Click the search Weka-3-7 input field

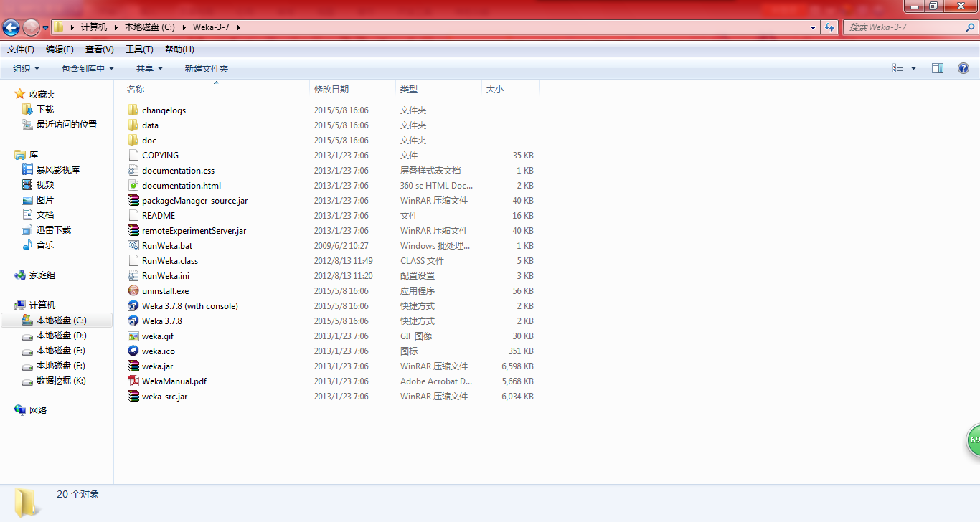(x=905, y=27)
